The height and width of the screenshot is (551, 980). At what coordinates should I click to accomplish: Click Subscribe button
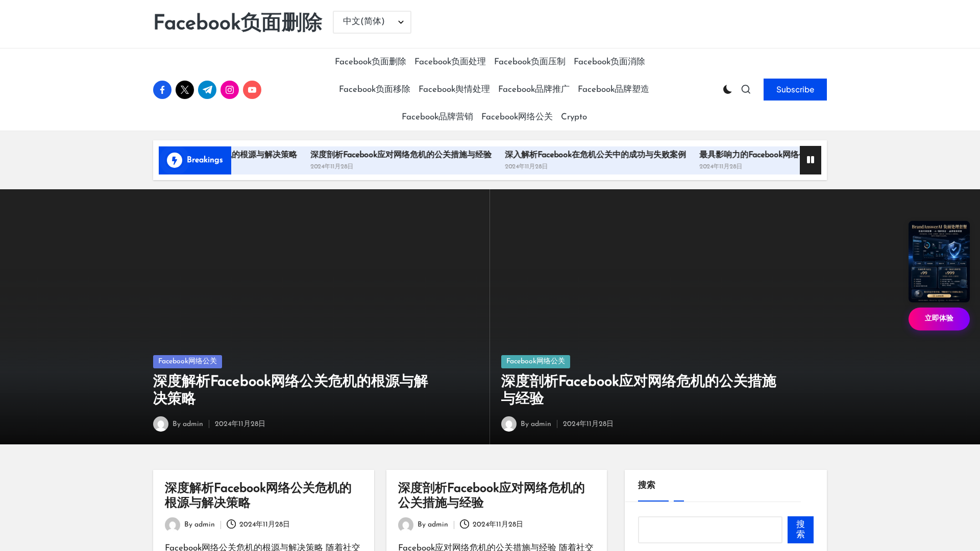tap(795, 90)
